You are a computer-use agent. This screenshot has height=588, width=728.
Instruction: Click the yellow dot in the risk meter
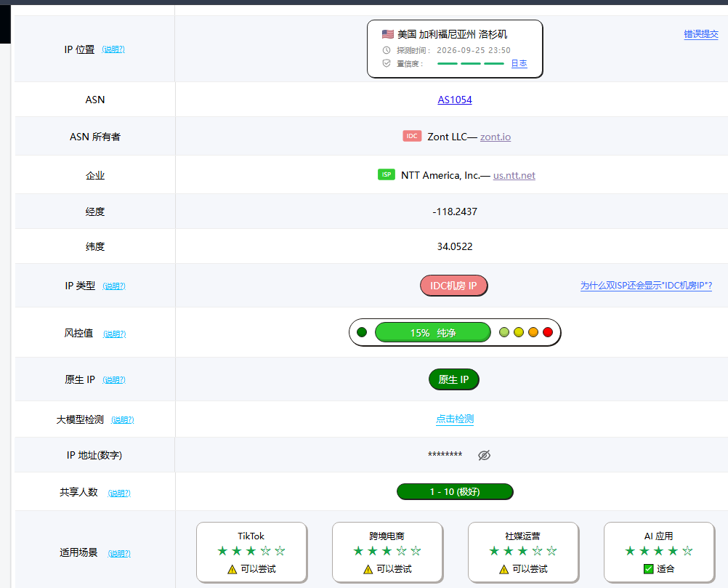coord(519,332)
